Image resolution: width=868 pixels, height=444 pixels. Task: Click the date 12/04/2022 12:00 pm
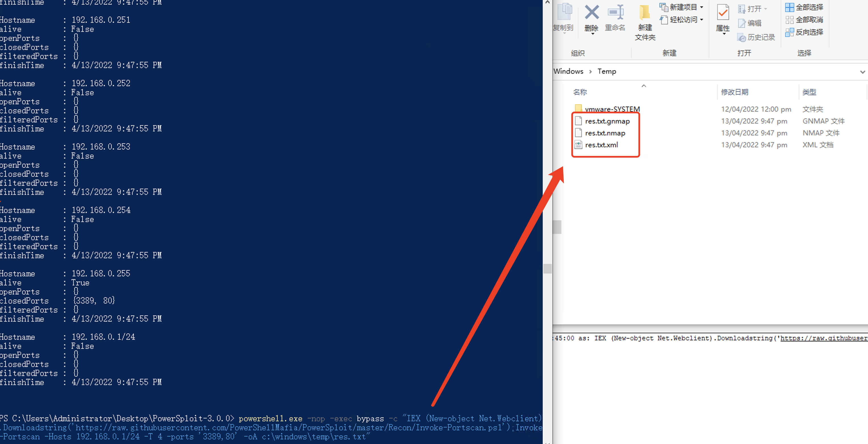tap(756, 109)
